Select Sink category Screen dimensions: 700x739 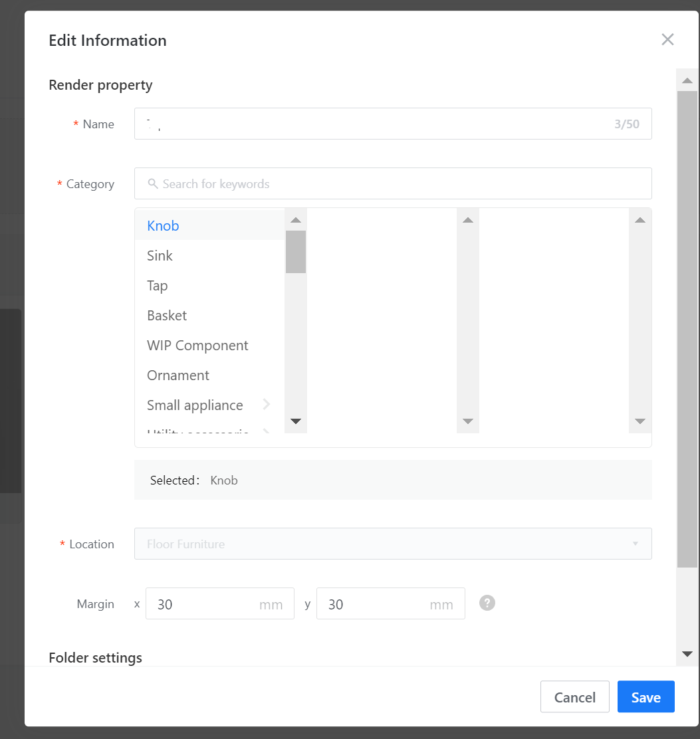(160, 255)
